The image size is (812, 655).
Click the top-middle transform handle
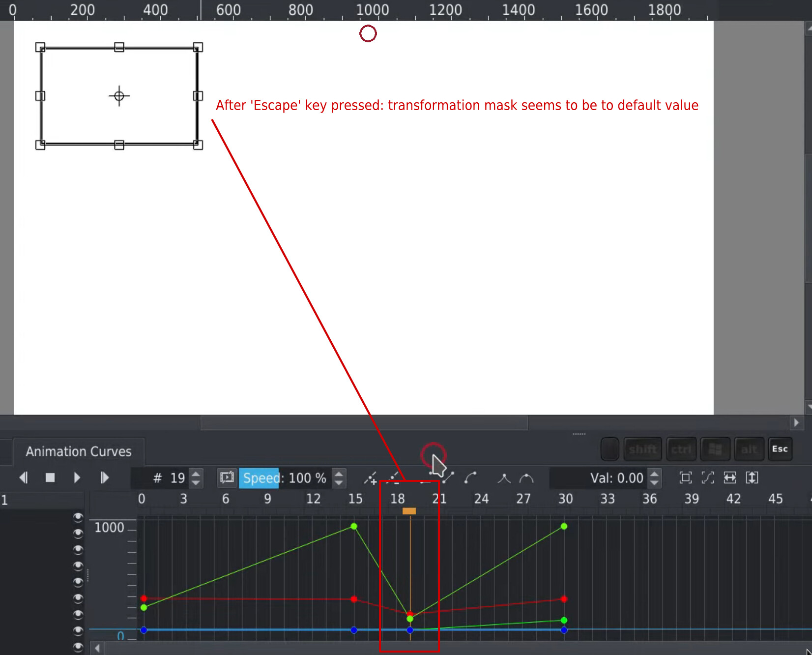pos(119,47)
